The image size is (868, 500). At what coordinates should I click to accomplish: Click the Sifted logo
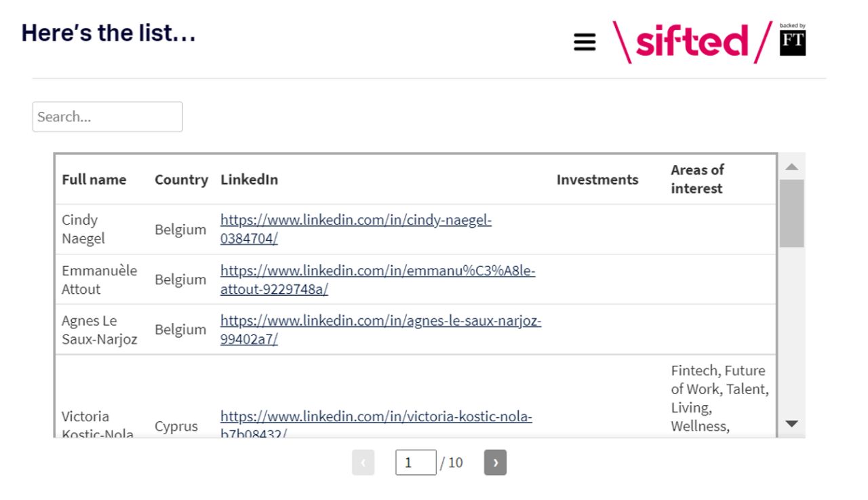(x=692, y=42)
